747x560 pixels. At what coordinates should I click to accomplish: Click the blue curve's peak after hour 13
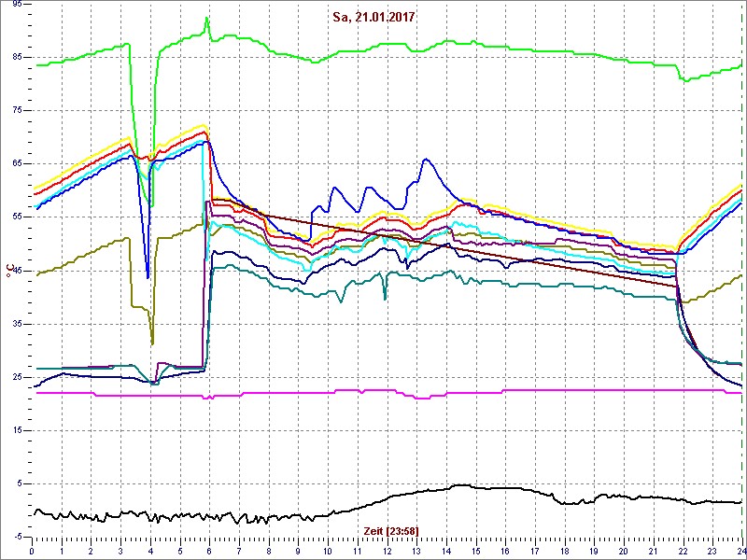click(426, 159)
